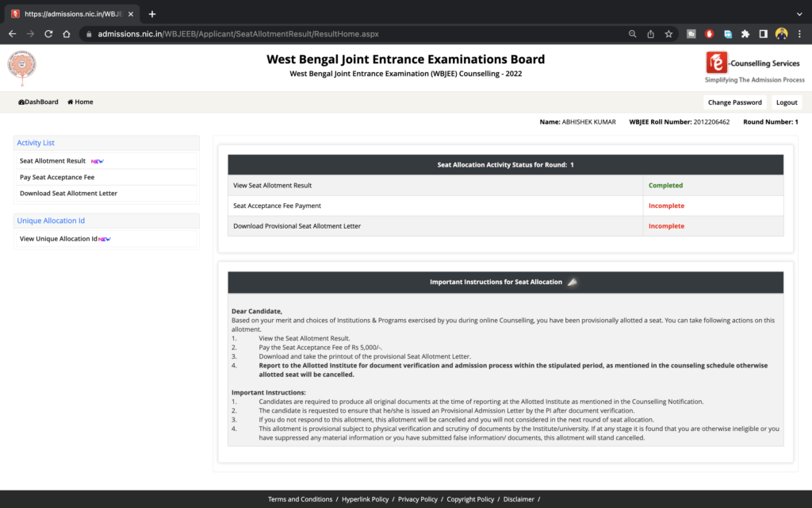Go forward with the browser forward arrow
812x508 pixels.
click(x=31, y=33)
